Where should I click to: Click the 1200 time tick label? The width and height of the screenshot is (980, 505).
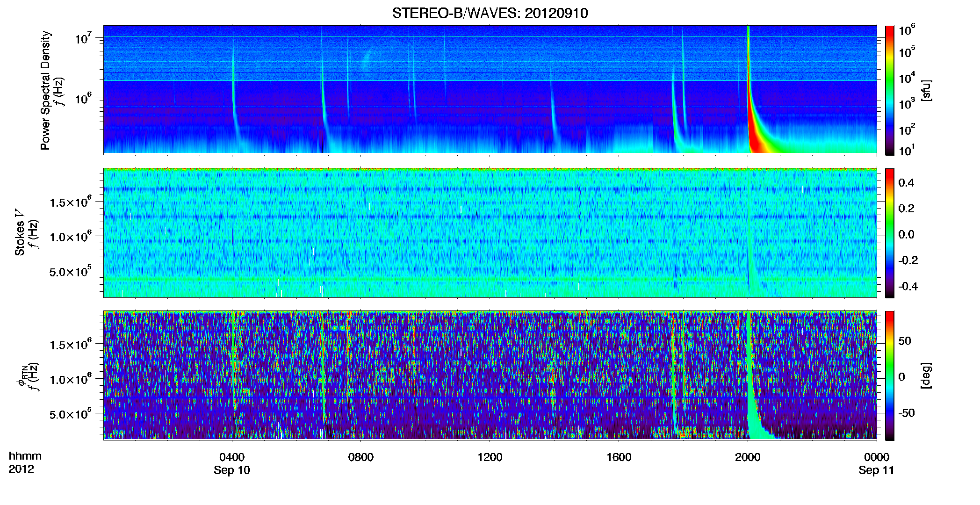point(490,457)
